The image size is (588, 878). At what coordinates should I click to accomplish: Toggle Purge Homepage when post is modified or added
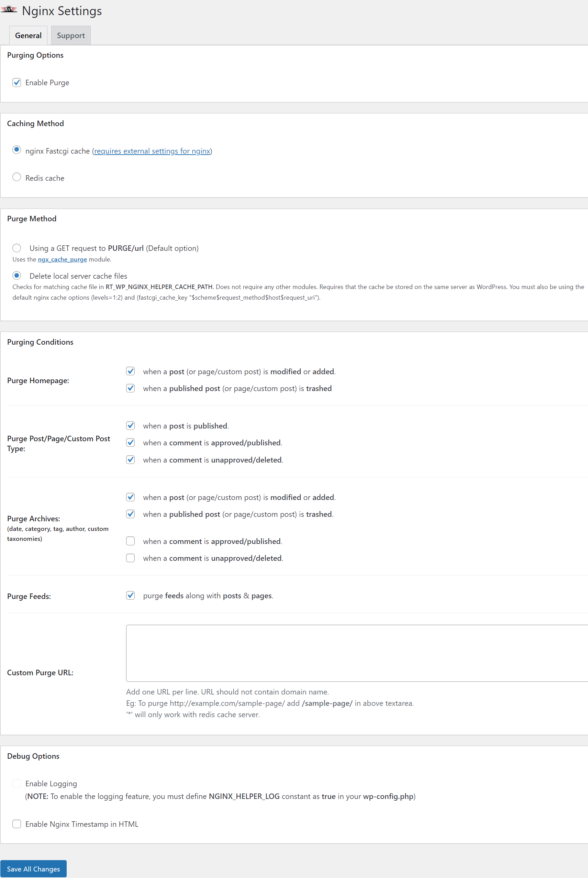pos(131,371)
